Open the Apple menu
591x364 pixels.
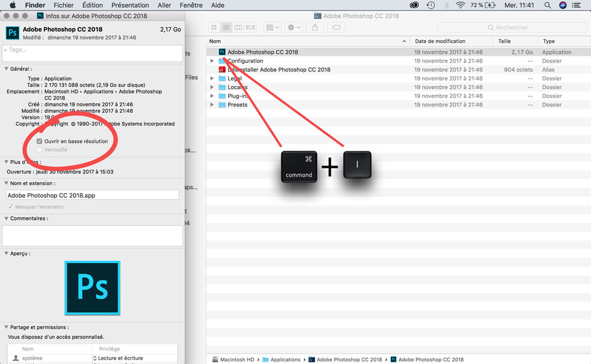tap(12, 5)
